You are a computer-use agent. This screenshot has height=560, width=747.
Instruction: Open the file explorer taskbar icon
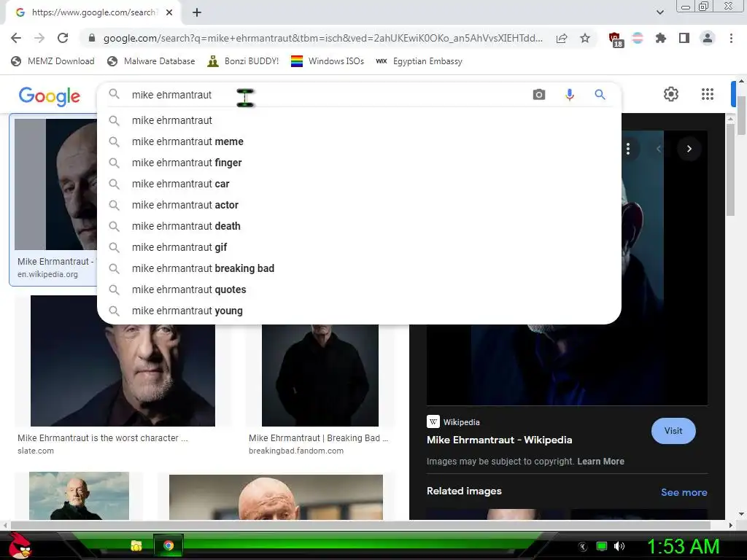136,545
